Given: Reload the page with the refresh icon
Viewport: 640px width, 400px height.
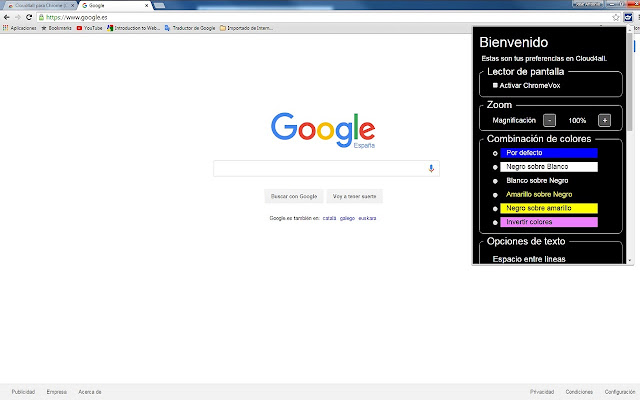Looking at the screenshot, I should click(29, 17).
